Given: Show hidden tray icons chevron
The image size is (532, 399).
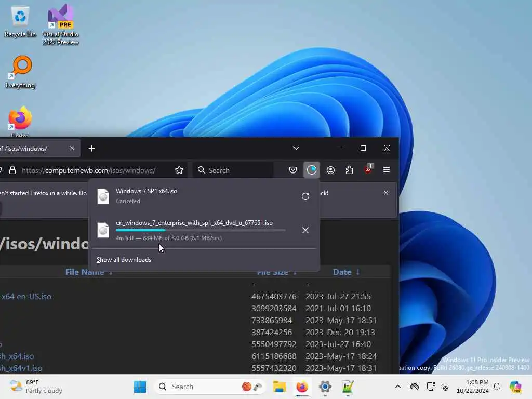Looking at the screenshot, I should tap(397, 387).
